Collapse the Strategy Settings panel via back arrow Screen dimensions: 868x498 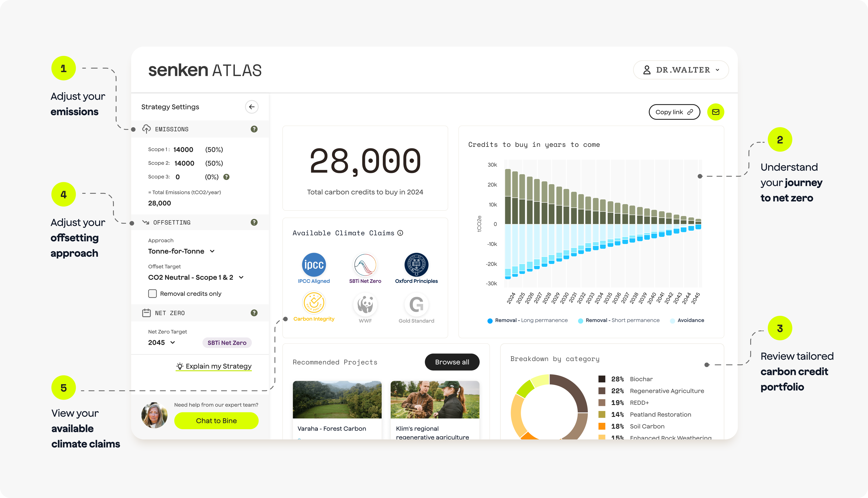252,107
